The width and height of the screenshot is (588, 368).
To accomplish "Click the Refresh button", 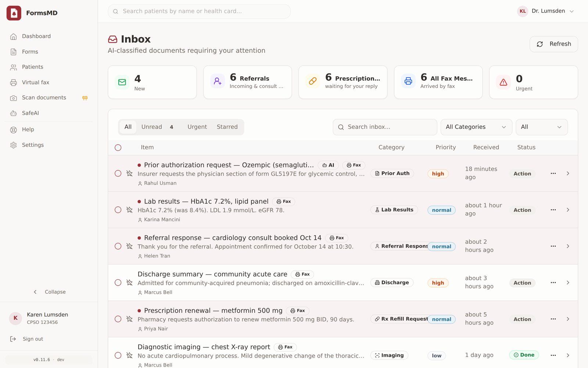I will click(553, 44).
